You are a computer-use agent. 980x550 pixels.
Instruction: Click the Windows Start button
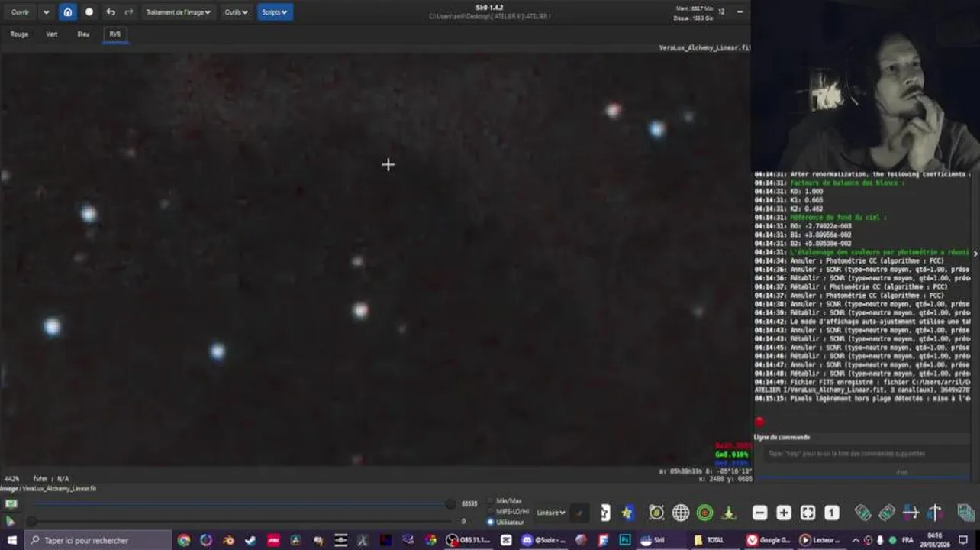(x=11, y=540)
